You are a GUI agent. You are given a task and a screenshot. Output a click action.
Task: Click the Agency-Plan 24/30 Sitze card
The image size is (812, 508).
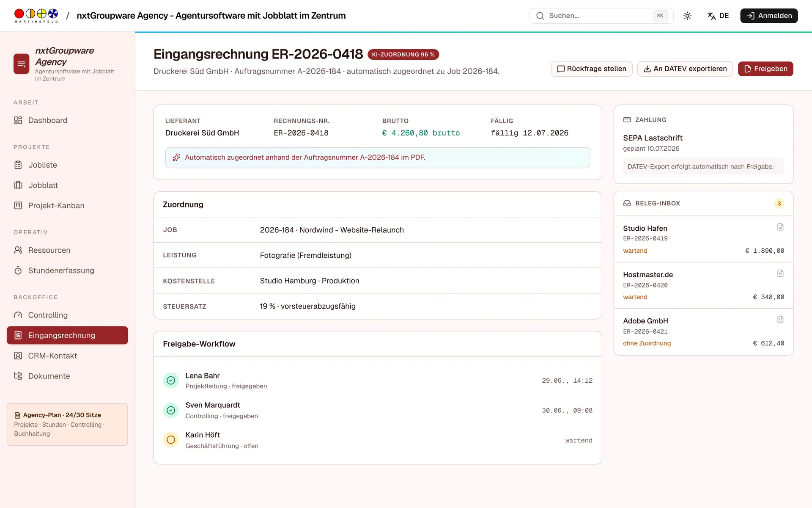pyautogui.click(x=67, y=424)
